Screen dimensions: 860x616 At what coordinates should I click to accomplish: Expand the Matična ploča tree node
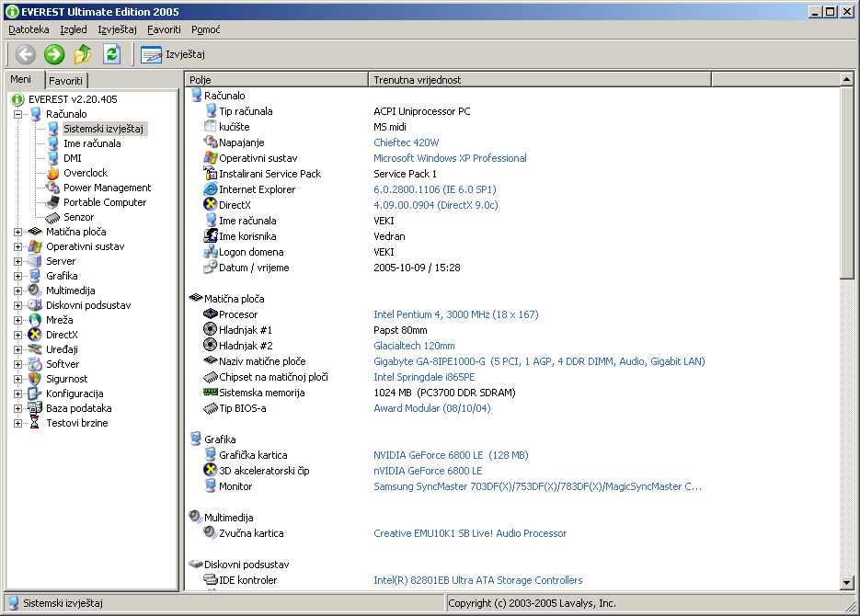[x=18, y=232]
